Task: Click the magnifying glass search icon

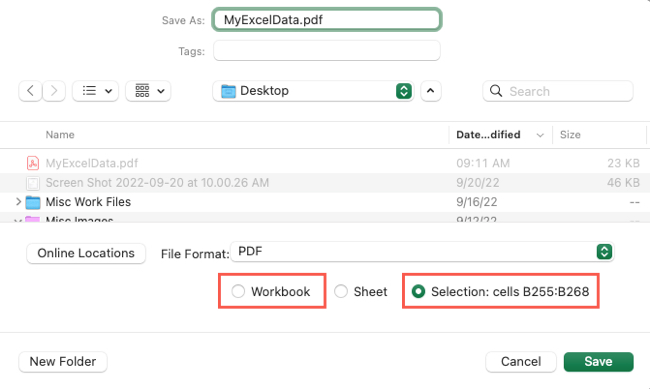Action: 496,91
